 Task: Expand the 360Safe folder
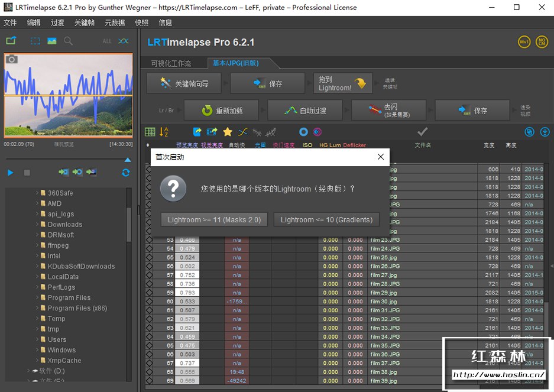pyautogui.click(x=37, y=193)
